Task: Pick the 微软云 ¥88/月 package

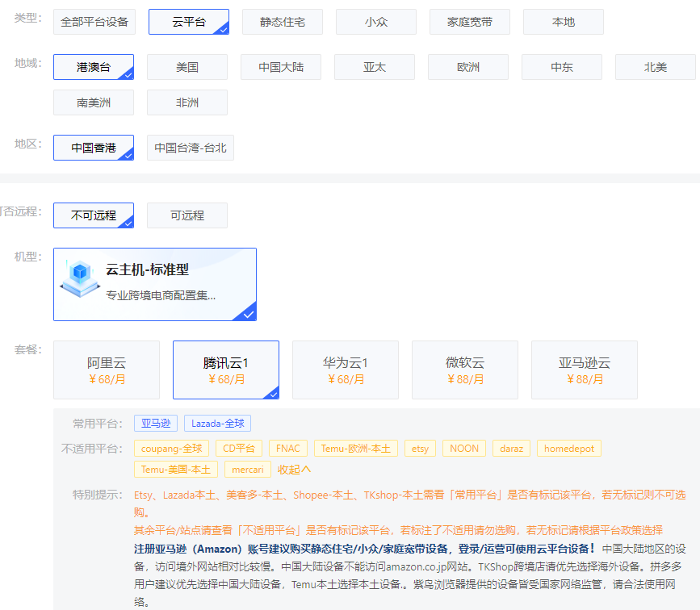Action: [465, 370]
